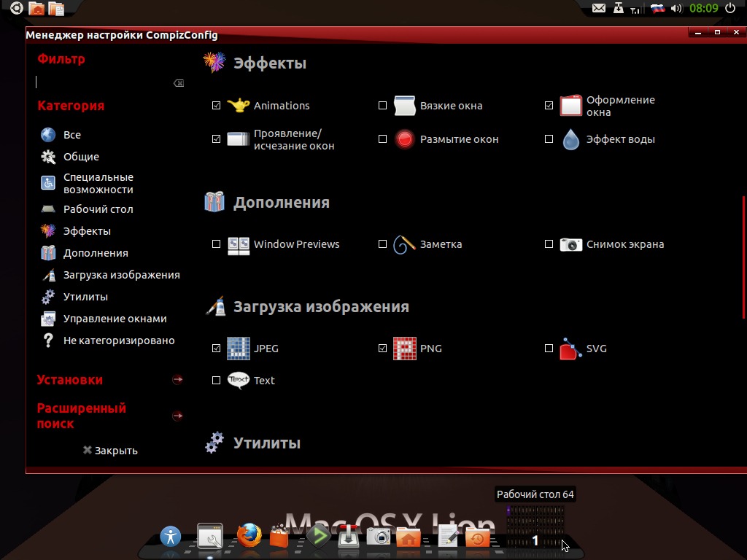
Task: Open the text editor notepad dock icon
Action: click(x=448, y=536)
